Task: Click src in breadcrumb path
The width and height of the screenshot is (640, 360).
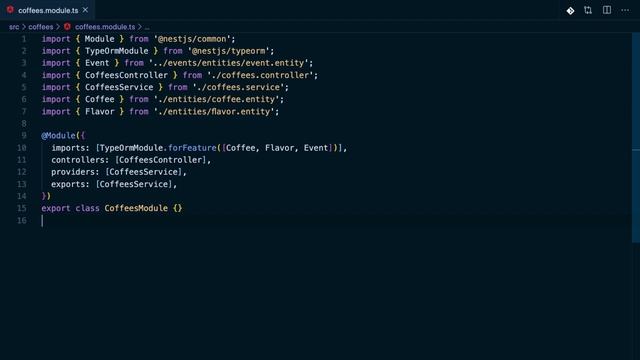Action: pyautogui.click(x=14, y=27)
